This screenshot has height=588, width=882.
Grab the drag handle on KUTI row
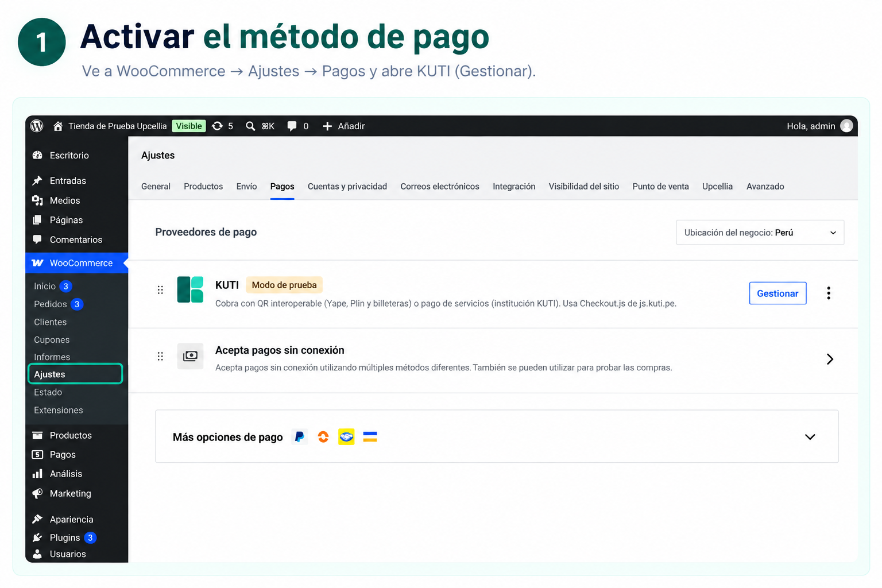pos(160,290)
